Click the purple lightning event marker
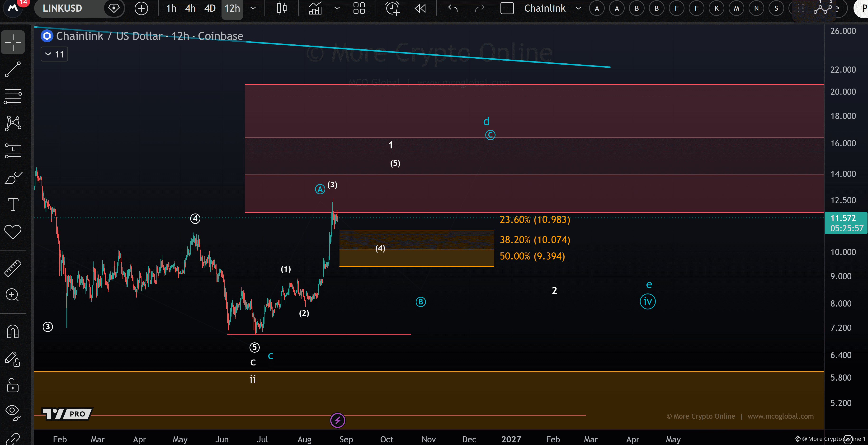The image size is (868, 445). pos(338,420)
